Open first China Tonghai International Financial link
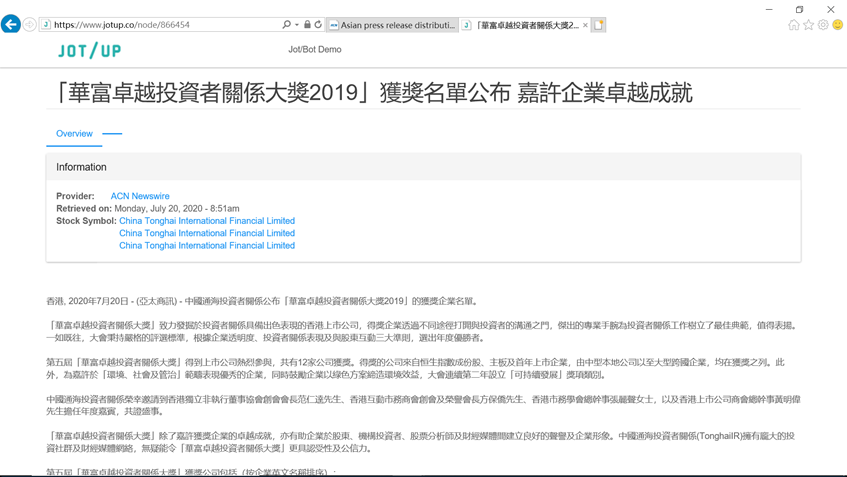The height and width of the screenshot is (477, 847). [207, 221]
